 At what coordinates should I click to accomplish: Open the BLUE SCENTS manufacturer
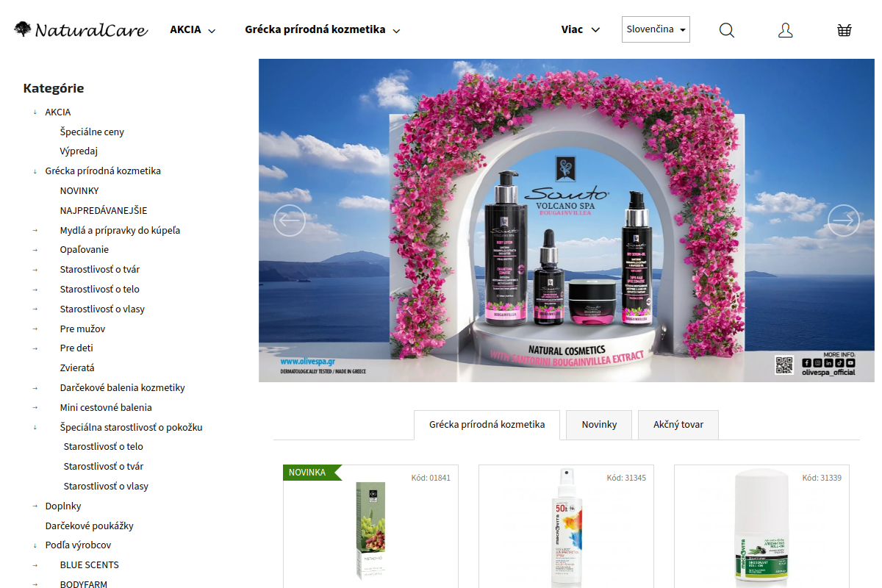(x=90, y=565)
